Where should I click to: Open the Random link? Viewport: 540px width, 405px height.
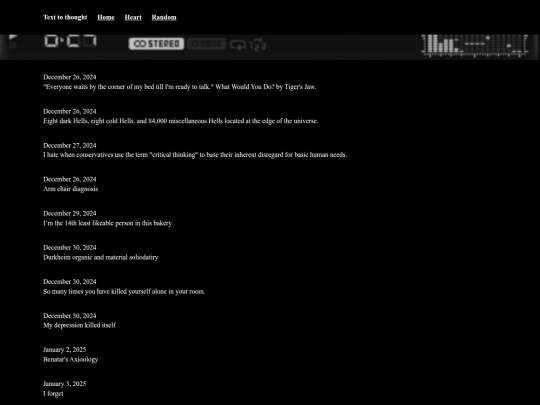(164, 17)
